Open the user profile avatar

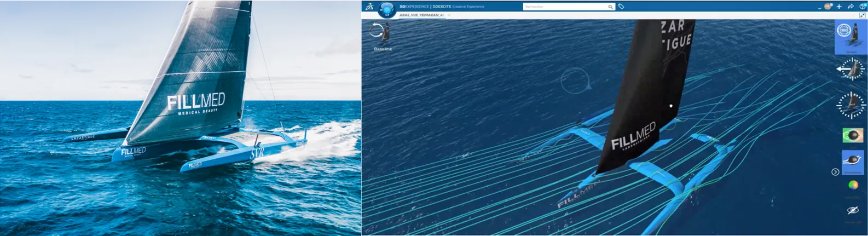(828, 7)
